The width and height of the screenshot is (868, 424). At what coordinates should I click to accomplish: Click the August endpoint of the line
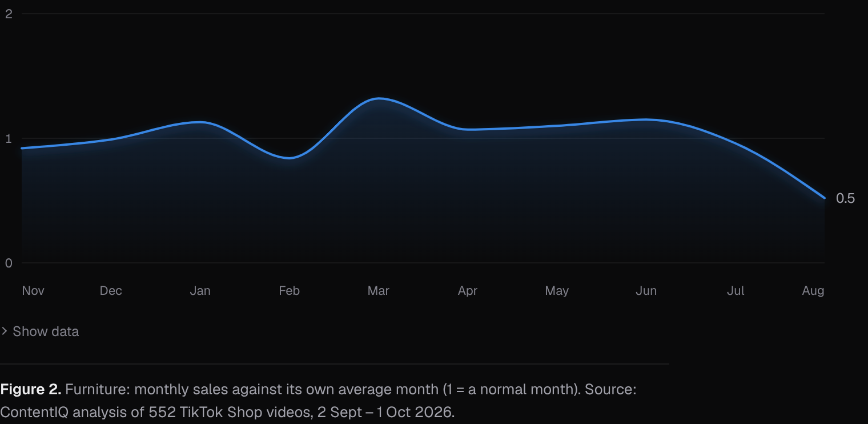(824, 198)
